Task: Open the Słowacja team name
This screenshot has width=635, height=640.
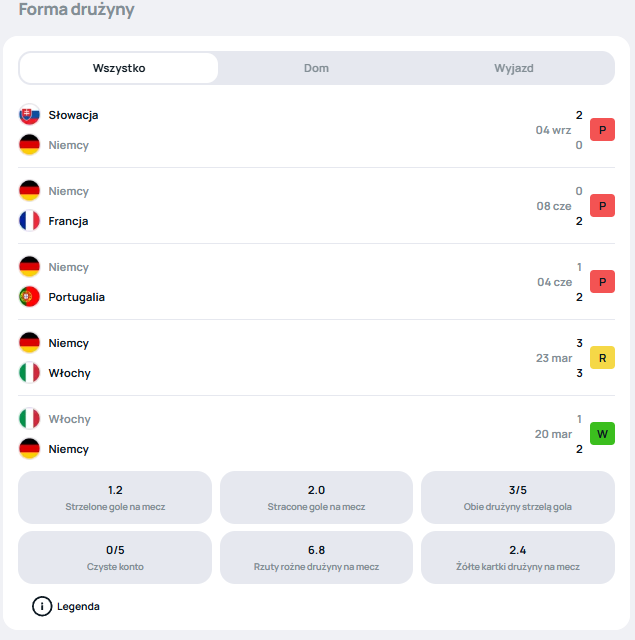Action: (73, 115)
